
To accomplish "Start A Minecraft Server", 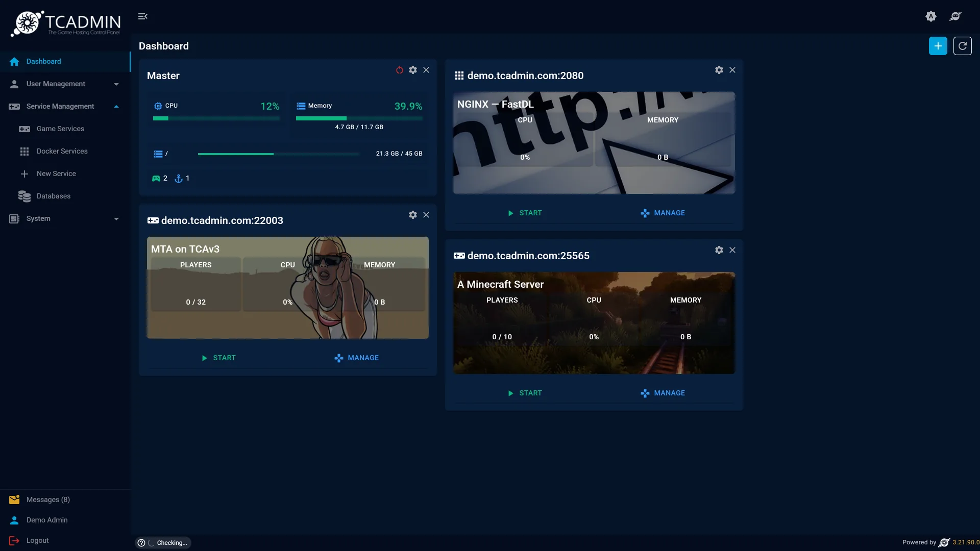I will coord(524,393).
